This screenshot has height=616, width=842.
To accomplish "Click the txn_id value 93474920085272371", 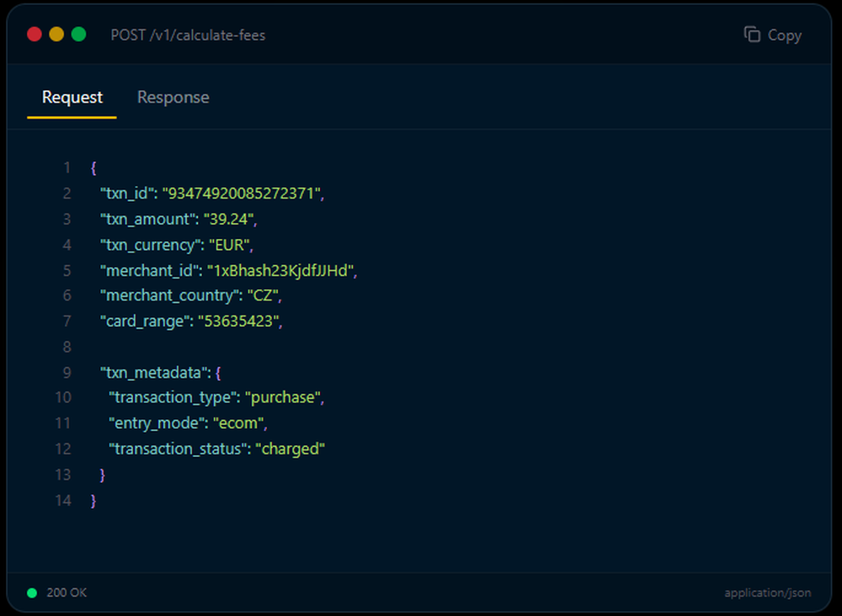I will click(242, 194).
